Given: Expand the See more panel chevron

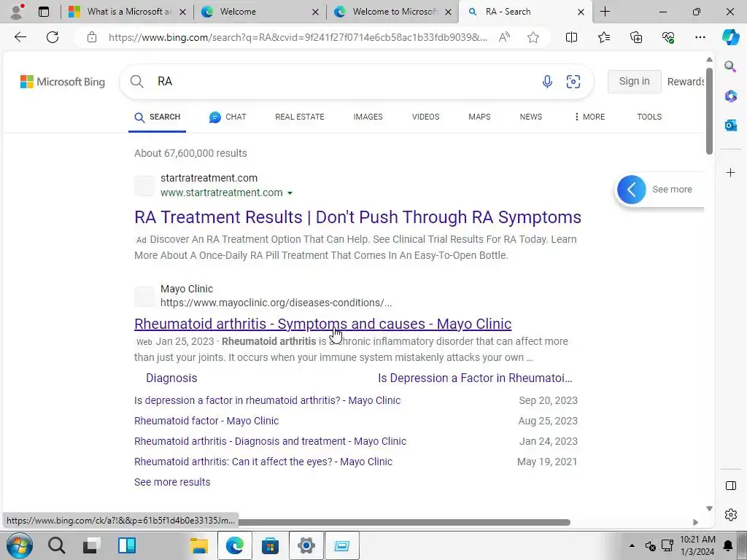Looking at the screenshot, I should (x=631, y=190).
